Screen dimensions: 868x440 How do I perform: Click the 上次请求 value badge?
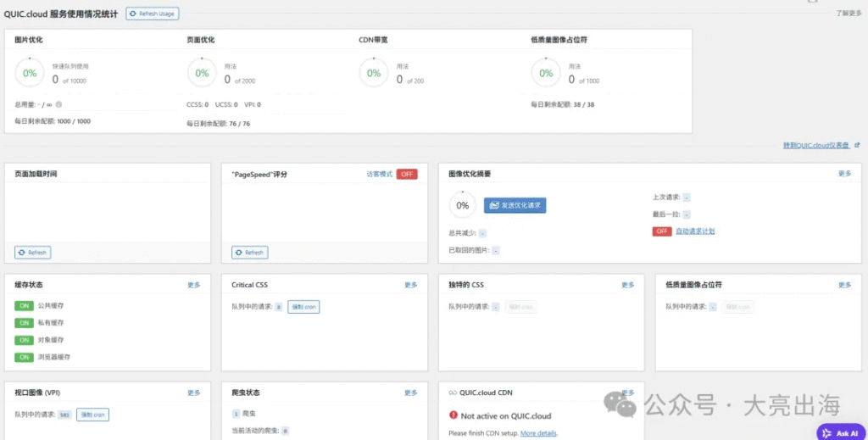(x=687, y=197)
